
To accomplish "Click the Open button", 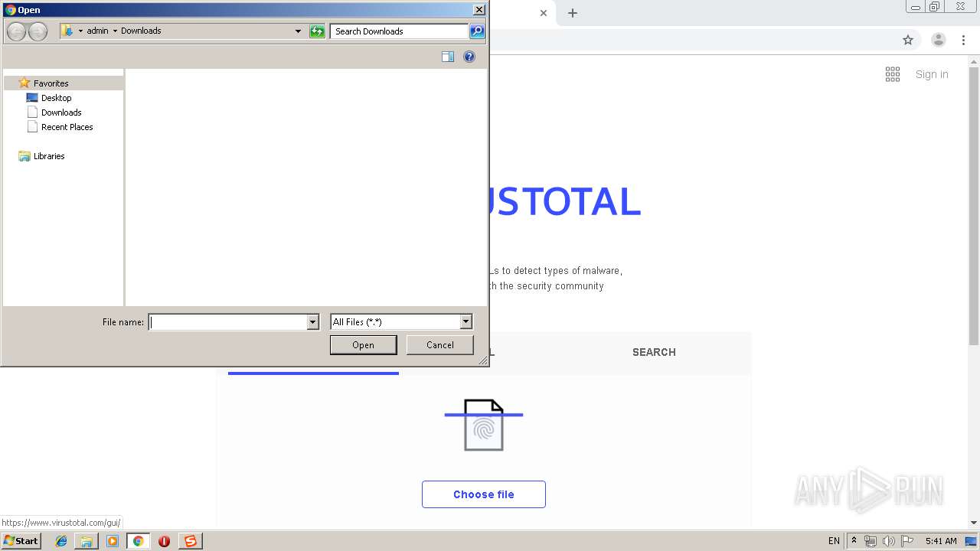I will pos(363,345).
